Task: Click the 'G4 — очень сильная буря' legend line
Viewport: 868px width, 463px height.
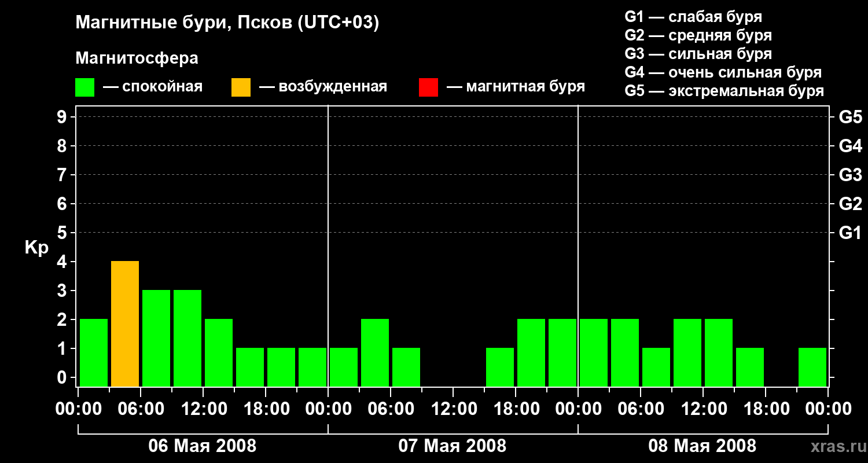Action: pyautogui.click(x=723, y=72)
